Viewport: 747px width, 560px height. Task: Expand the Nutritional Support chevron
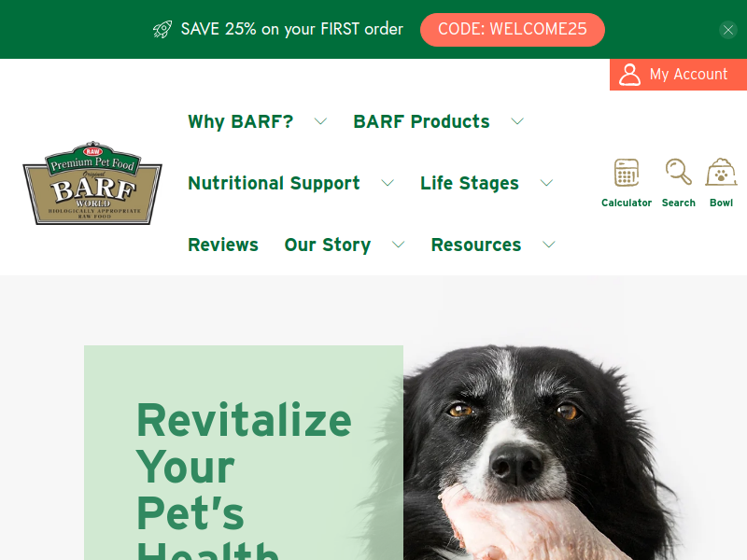pos(388,183)
